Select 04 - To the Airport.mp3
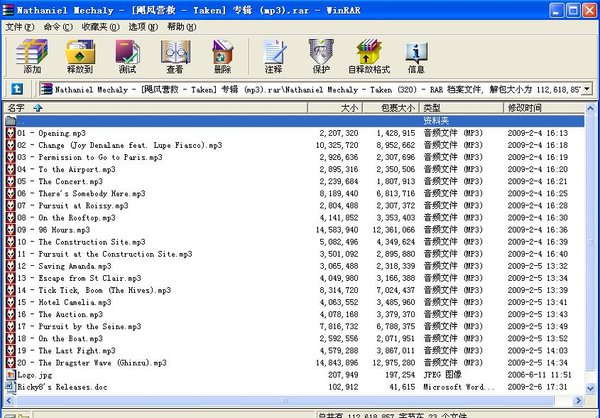The width and height of the screenshot is (600, 418). point(66,169)
